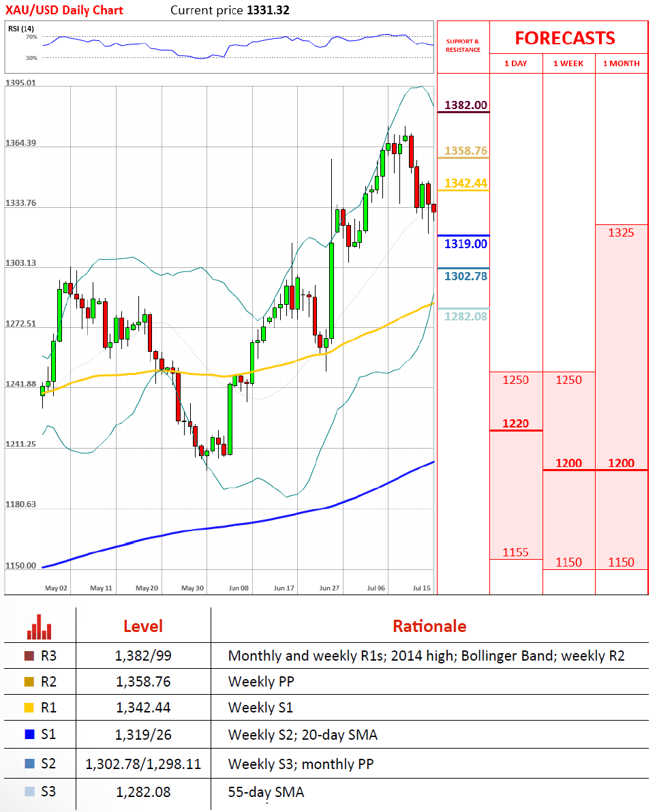Click the 1333.76 price axis label

click(x=20, y=203)
